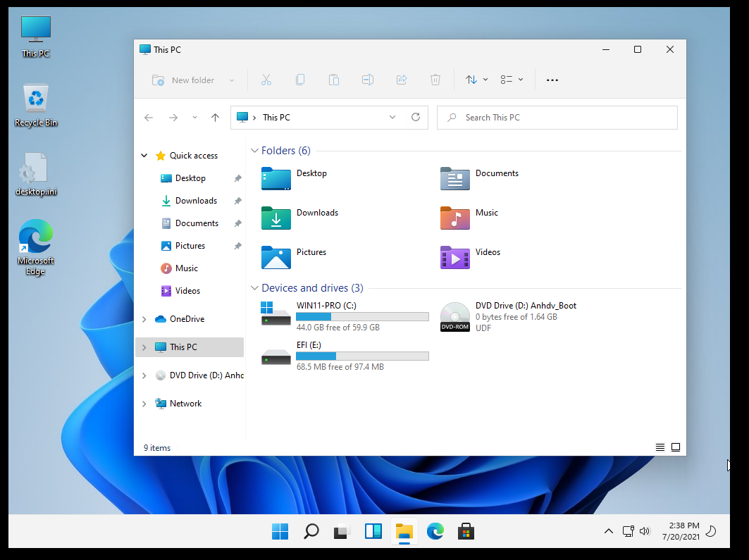749x560 pixels.
Task: Open the Layout and view options dropdown
Action: click(512, 80)
